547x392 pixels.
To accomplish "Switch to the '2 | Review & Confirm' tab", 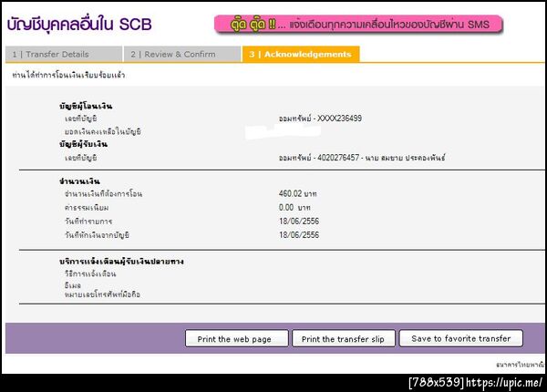I will pos(182,54).
